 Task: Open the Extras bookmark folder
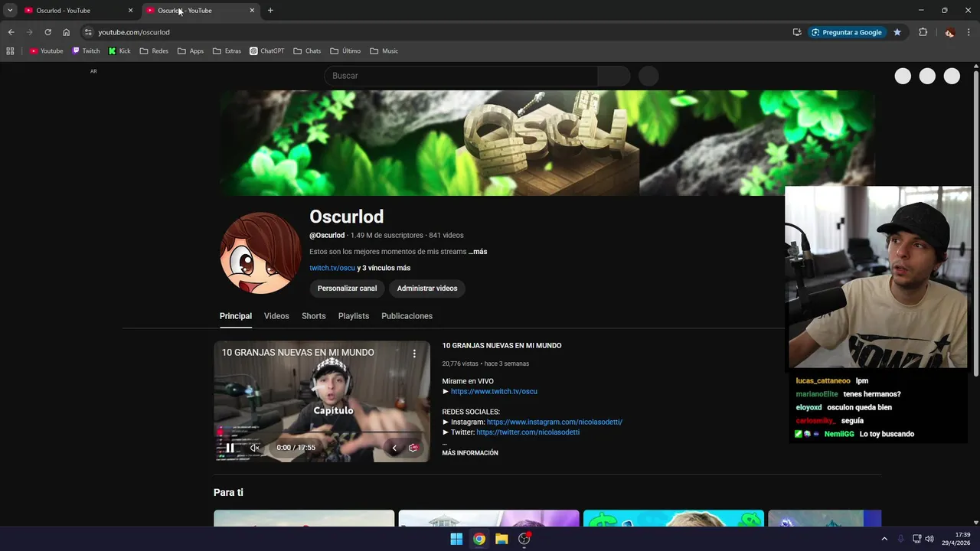(227, 51)
